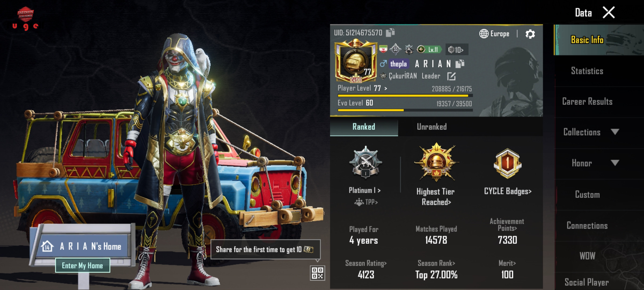Screen dimensions: 644x290
Task: Open CYCLE Badges icon
Action: click(507, 163)
